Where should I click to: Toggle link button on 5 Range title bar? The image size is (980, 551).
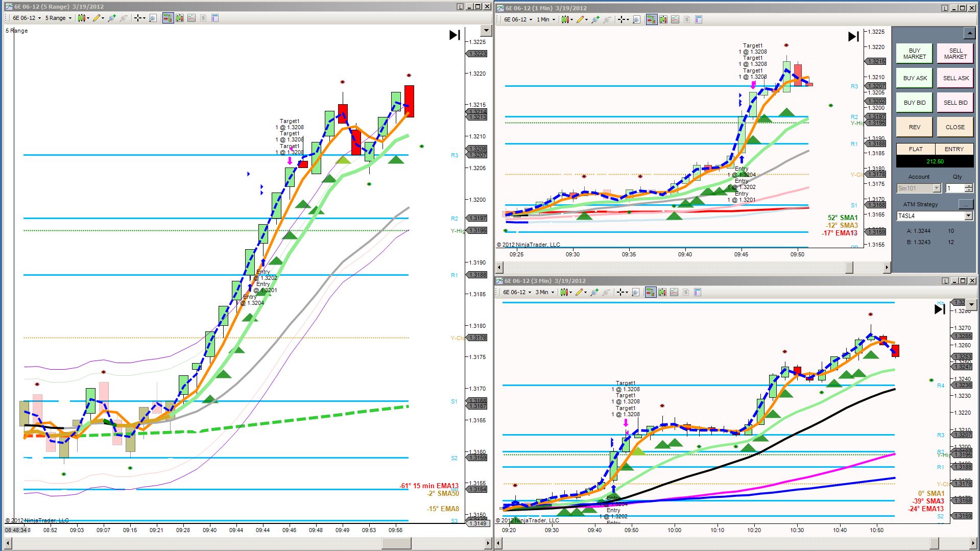461,7
